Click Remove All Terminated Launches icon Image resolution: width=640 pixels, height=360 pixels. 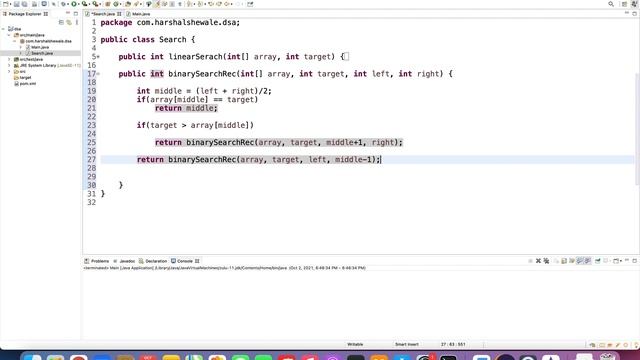(x=547, y=261)
